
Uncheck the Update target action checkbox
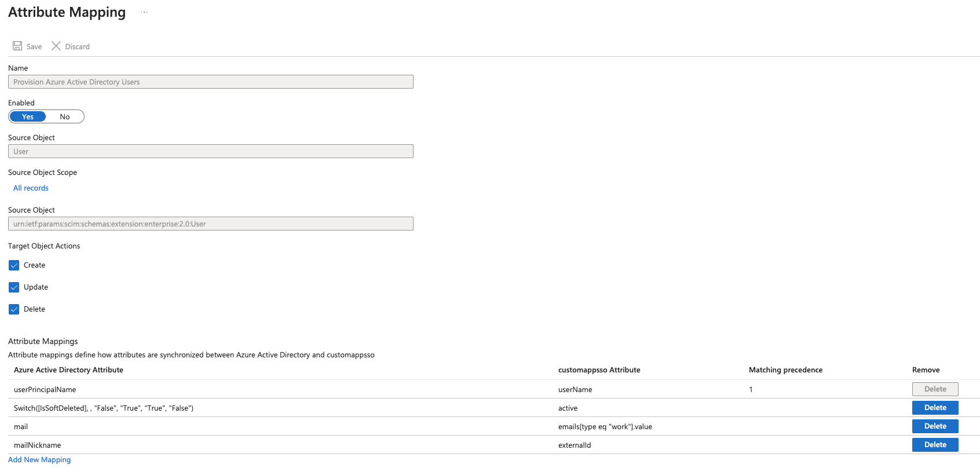click(x=14, y=287)
